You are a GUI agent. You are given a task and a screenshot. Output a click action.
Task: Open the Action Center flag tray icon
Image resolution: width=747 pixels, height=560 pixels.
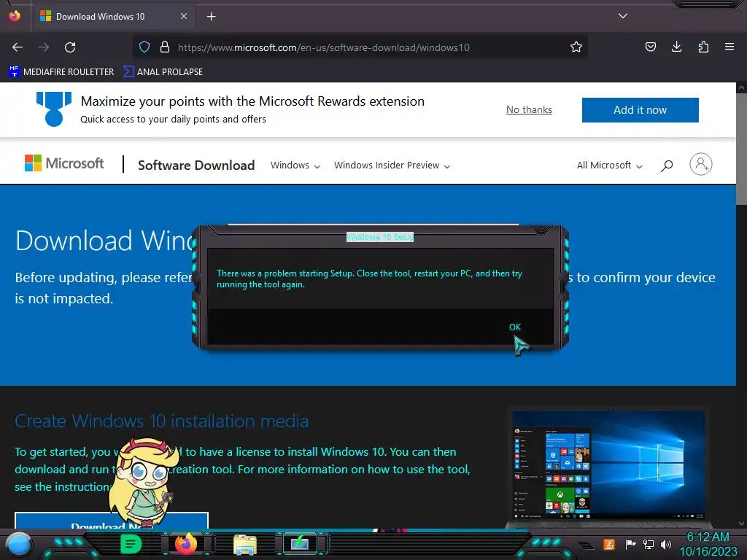(x=630, y=544)
